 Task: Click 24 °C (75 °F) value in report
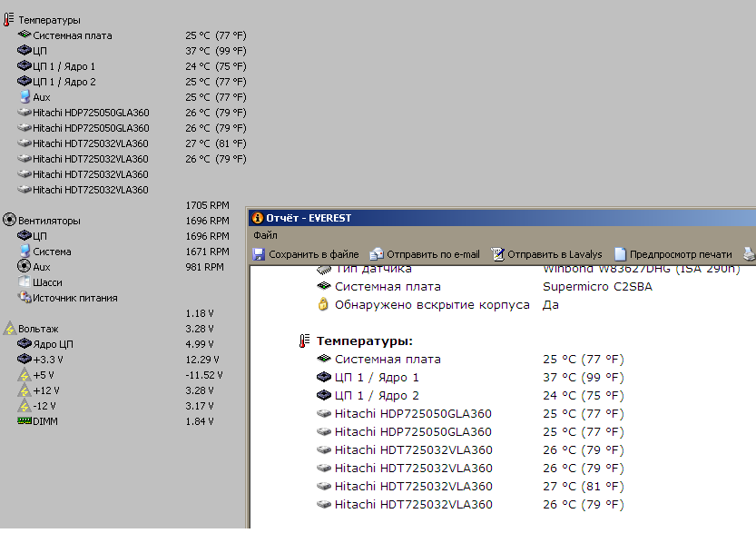(584, 396)
